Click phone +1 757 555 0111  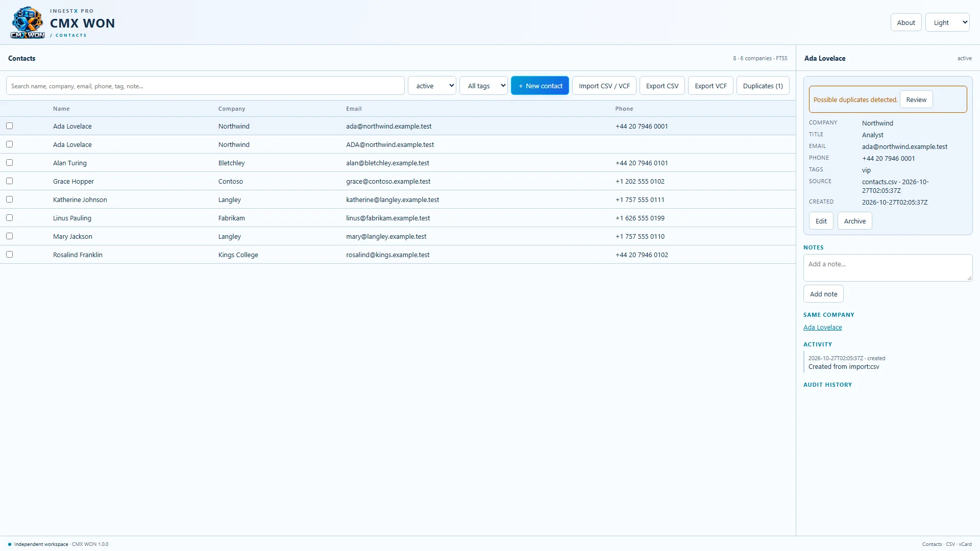640,199
